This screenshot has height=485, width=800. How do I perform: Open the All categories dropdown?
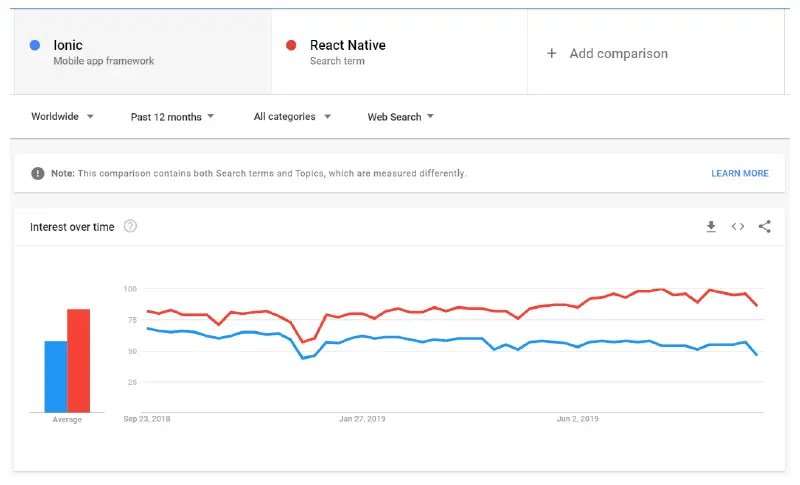[x=292, y=117]
